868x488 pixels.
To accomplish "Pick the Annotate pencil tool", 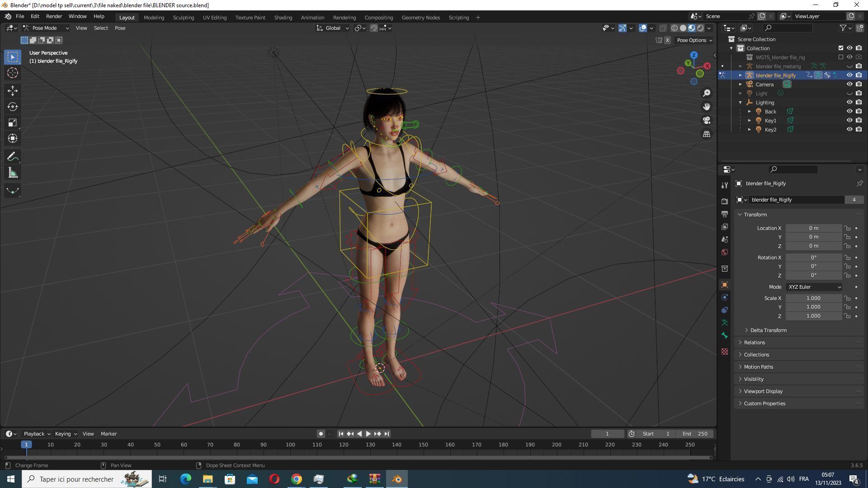I will (x=13, y=157).
